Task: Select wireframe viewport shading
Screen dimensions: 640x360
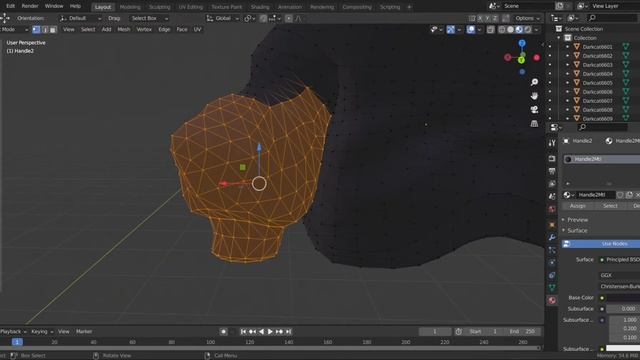Action: coord(502,29)
